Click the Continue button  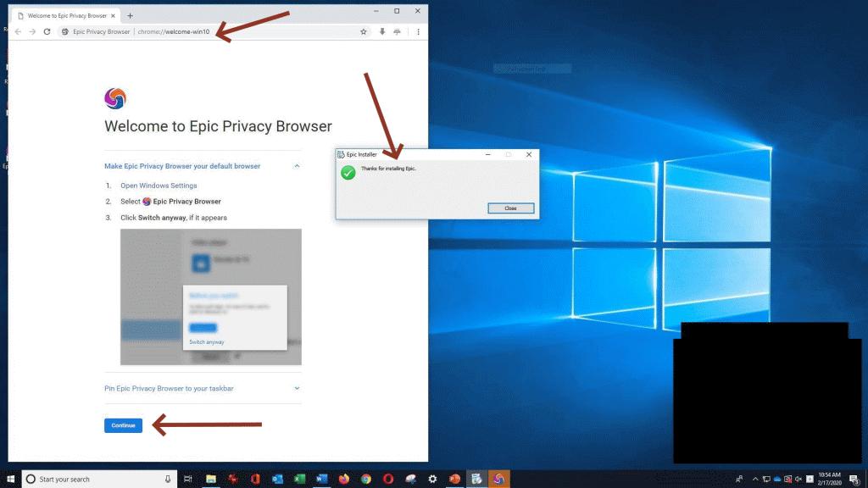(x=124, y=425)
